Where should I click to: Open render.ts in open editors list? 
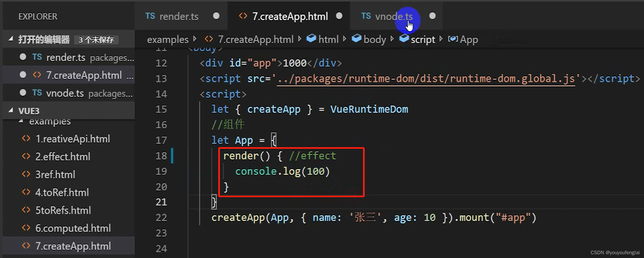(69, 57)
